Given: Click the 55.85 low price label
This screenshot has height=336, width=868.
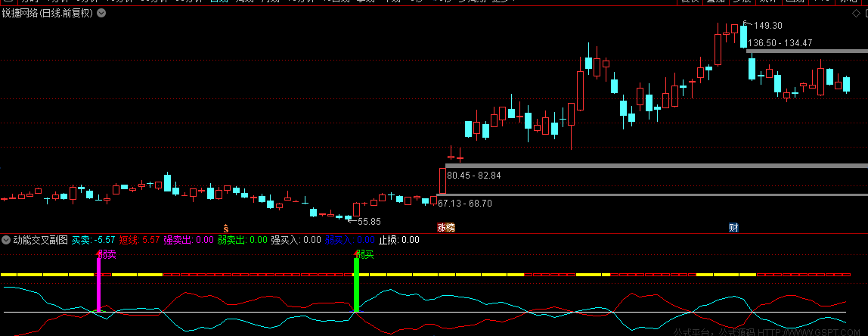Looking at the screenshot, I should [x=370, y=221].
